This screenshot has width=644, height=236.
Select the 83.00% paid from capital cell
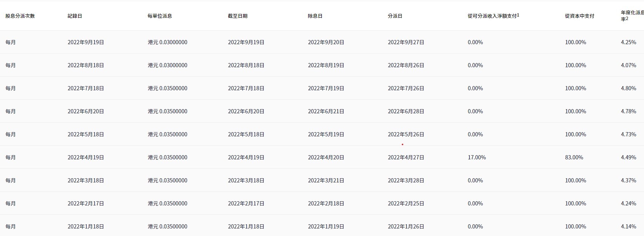tap(574, 157)
